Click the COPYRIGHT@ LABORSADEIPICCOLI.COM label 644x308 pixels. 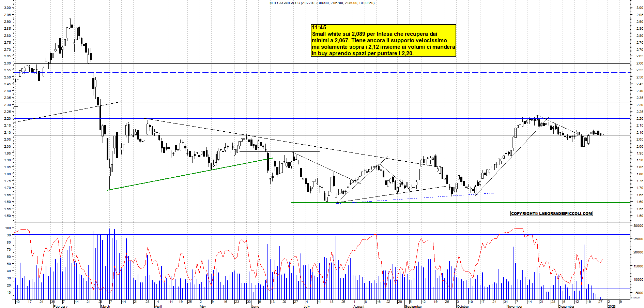click(552, 214)
